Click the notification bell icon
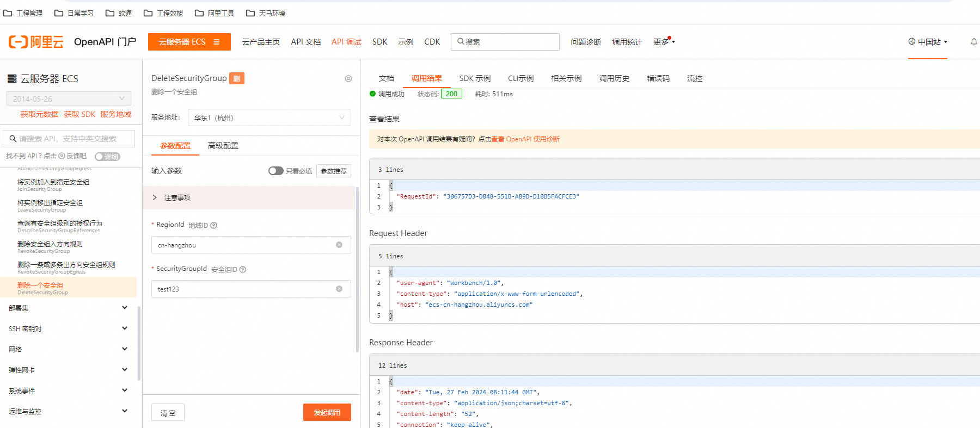Viewport: 980px width, 428px height. pyautogui.click(x=973, y=42)
